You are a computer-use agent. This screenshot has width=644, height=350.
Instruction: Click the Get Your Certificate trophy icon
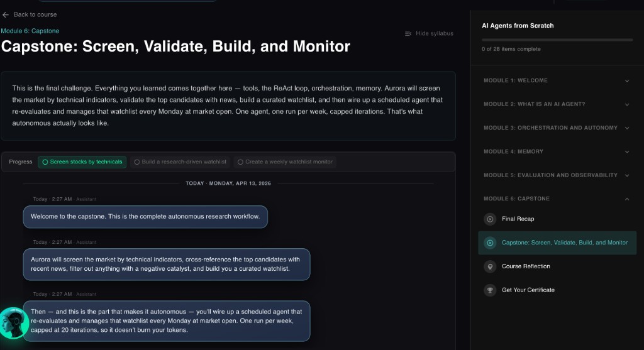point(490,290)
